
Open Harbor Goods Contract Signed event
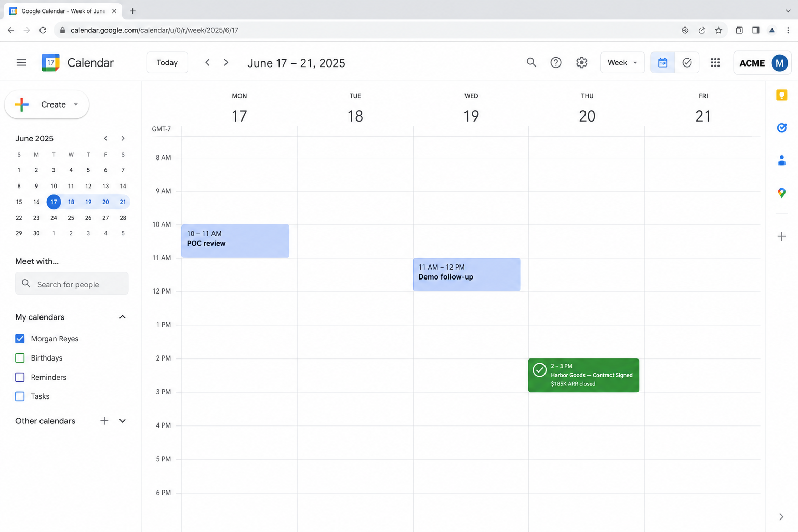tap(583, 375)
